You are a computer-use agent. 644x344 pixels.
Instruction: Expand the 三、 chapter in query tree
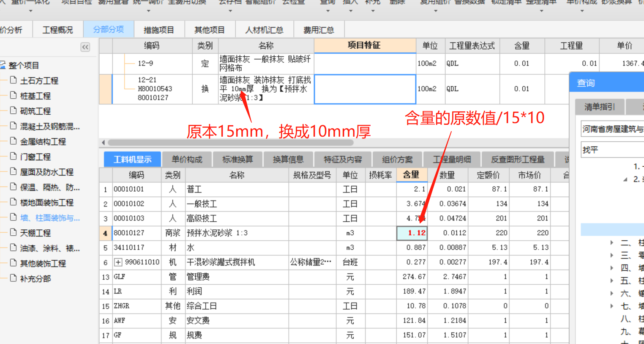tap(611, 255)
